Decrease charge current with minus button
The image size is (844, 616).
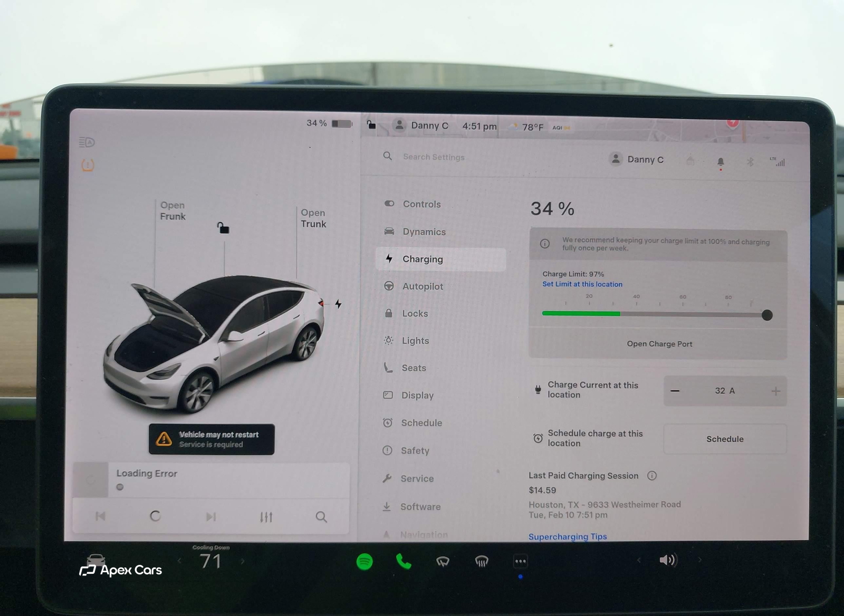click(675, 391)
